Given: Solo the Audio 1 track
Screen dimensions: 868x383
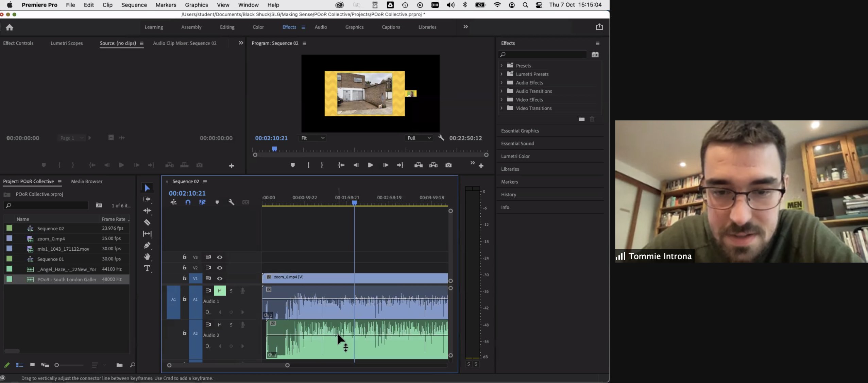Looking at the screenshot, I should tap(231, 291).
